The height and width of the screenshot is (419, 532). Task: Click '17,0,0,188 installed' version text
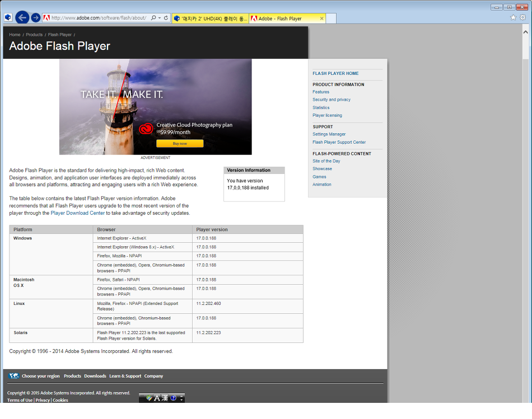pyautogui.click(x=248, y=188)
